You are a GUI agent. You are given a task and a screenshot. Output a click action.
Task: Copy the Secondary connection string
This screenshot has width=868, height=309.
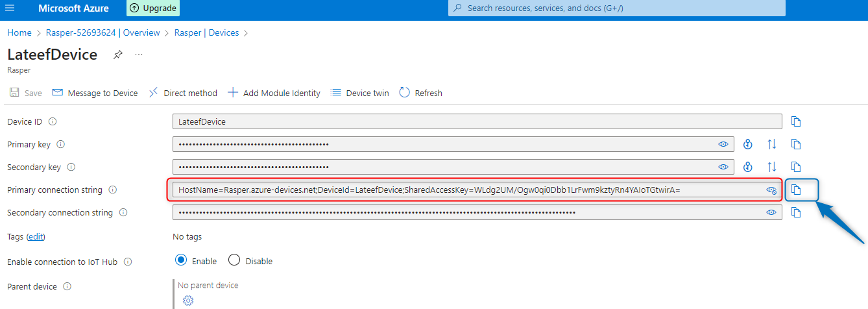[x=796, y=212]
